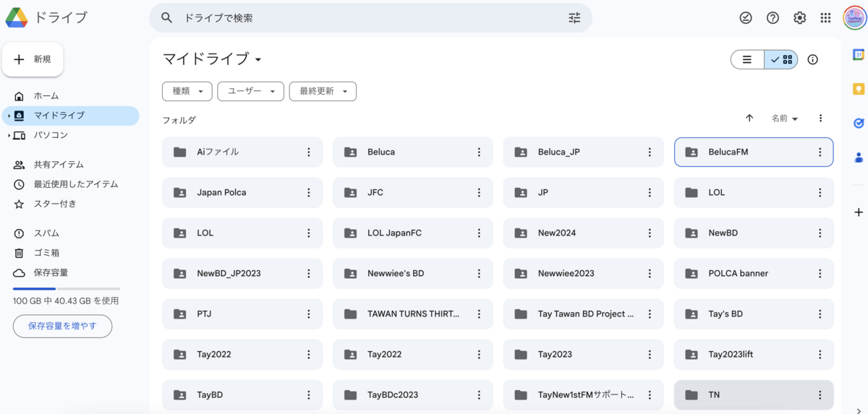Open more options for TN folder
868x414 pixels.
[820, 394]
